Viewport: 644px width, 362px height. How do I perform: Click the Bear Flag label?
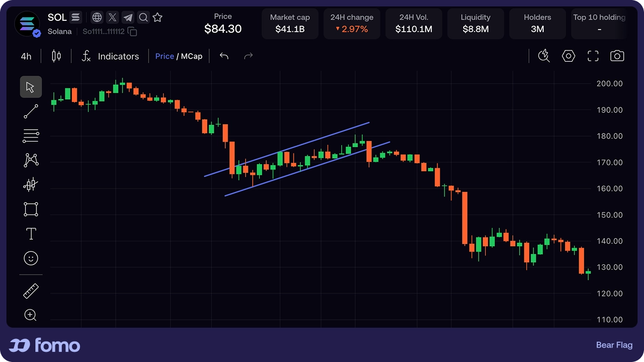coord(614,345)
